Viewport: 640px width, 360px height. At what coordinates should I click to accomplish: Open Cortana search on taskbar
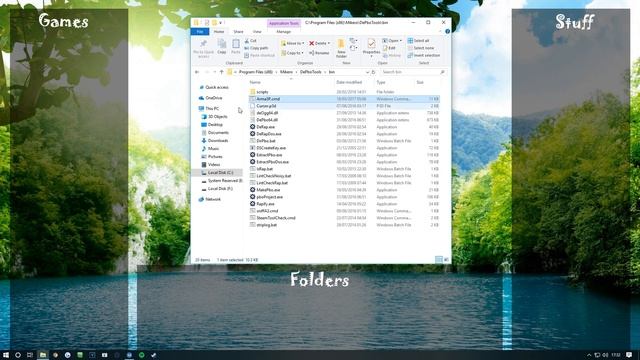18,355
